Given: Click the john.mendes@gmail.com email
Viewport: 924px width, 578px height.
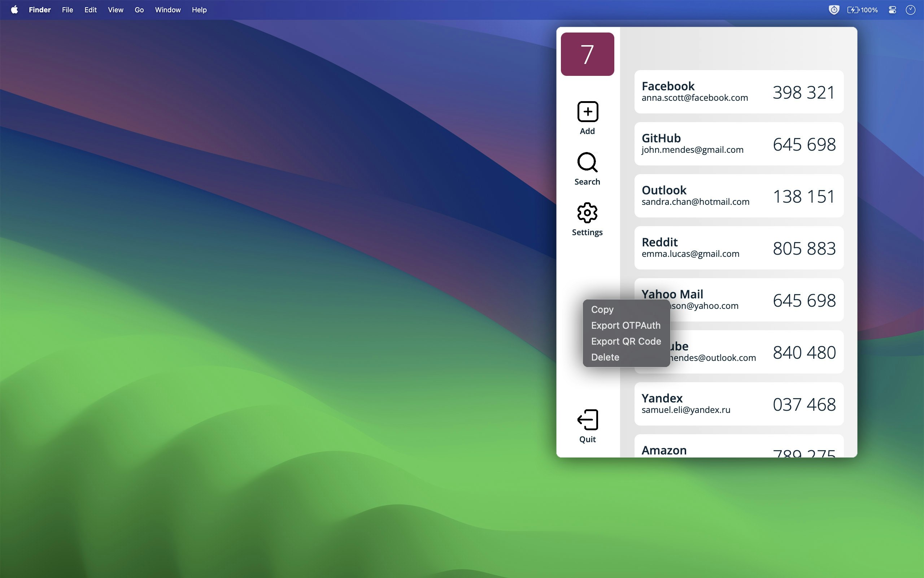Looking at the screenshot, I should click(x=692, y=150).
